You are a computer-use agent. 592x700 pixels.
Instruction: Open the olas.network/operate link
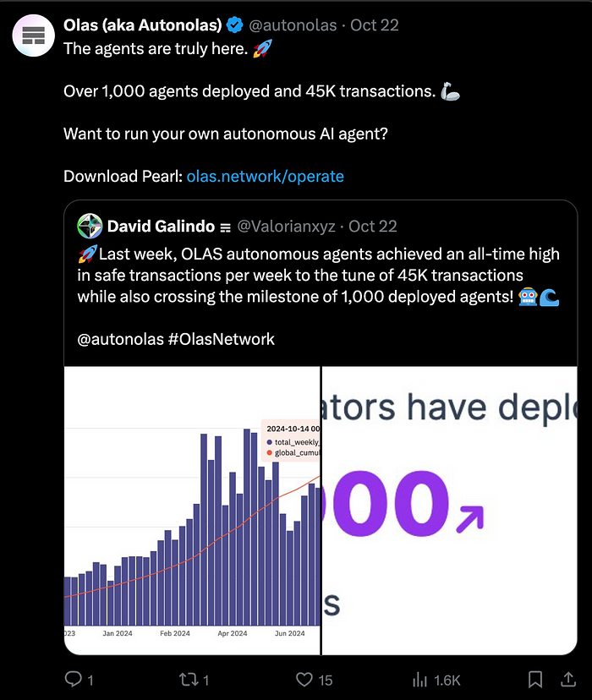265,177
